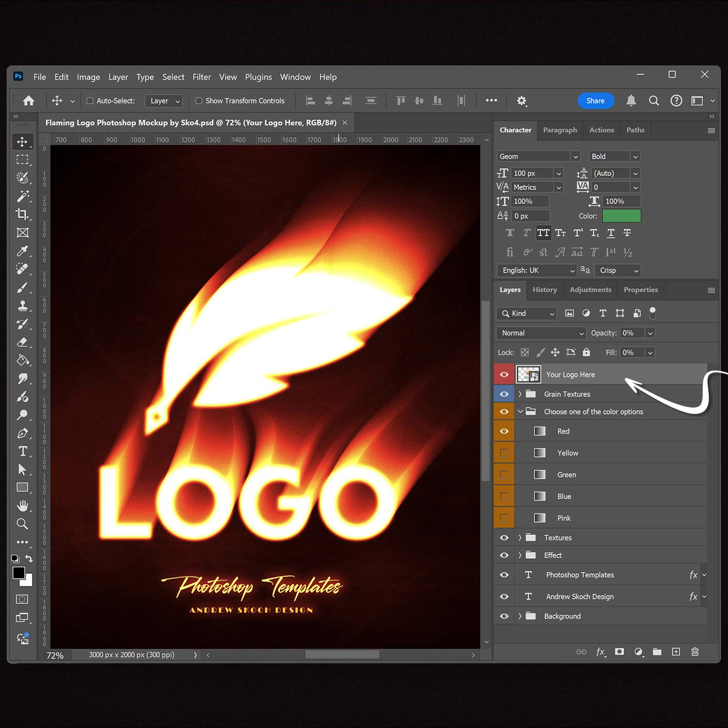The image size is (728, 728).
Task: Hide the Red color layer
Action: point(504,431)
